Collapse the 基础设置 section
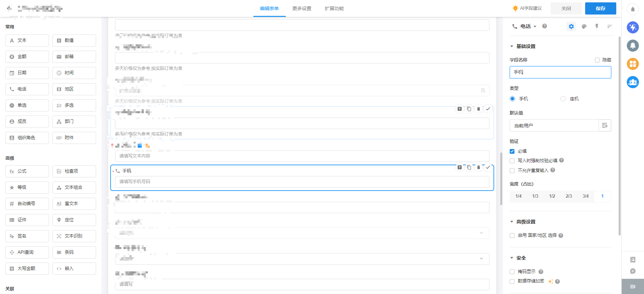 tap(512, 46)
